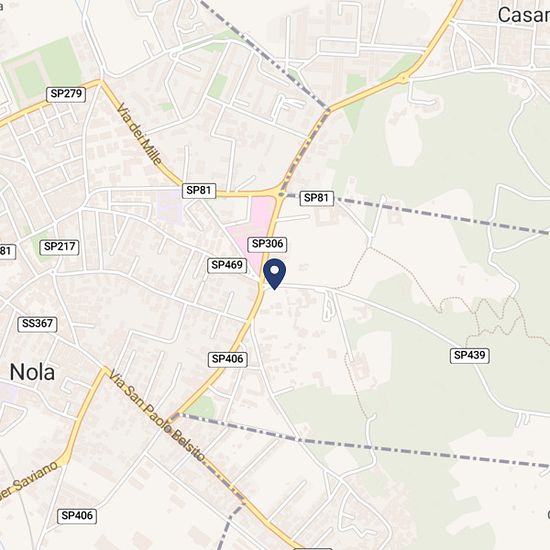This screenshot has height=550, width=550.
Task: Select the SP439 road shield
Action: pos(470,355)
